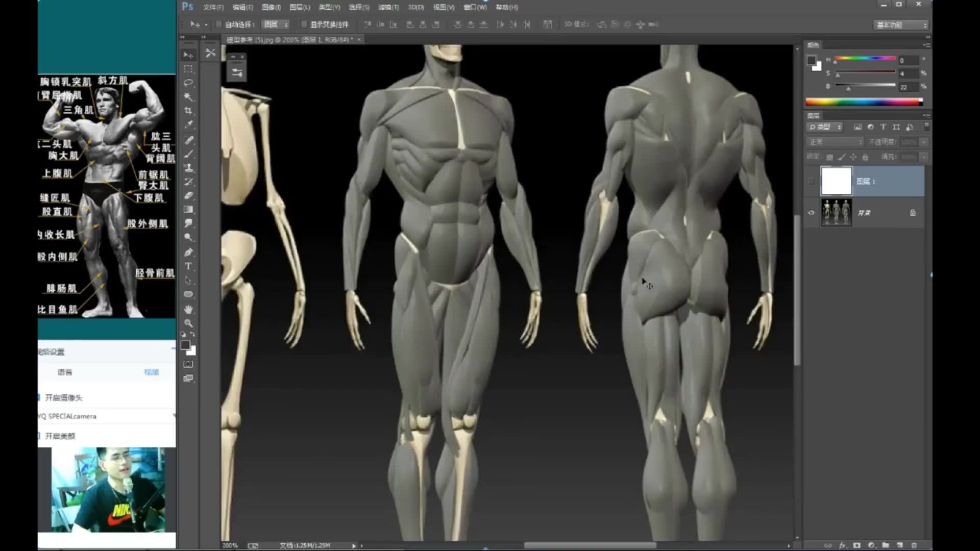Screen dimensions: 980x551
Task: Open the Select menu
Action: point(359,7)
